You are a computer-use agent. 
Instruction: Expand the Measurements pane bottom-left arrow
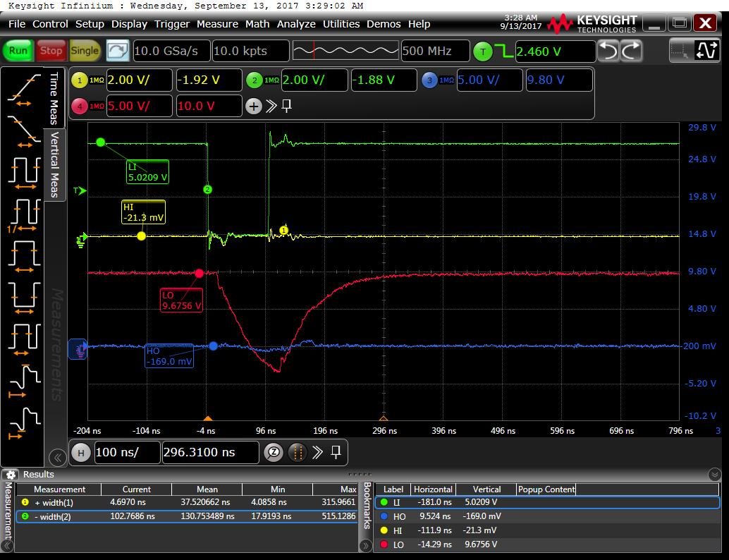click(x=8, y=546)
